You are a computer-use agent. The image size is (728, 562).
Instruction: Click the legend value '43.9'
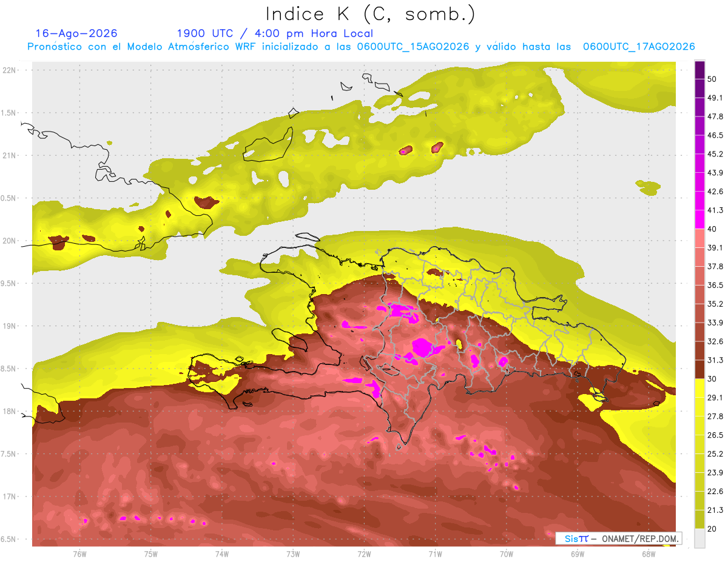715,173
